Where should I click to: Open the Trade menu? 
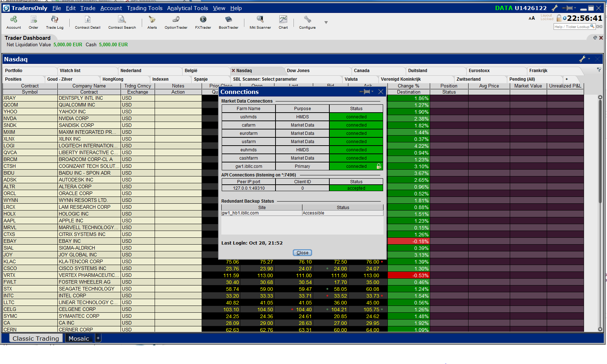[x=88, y=8]
